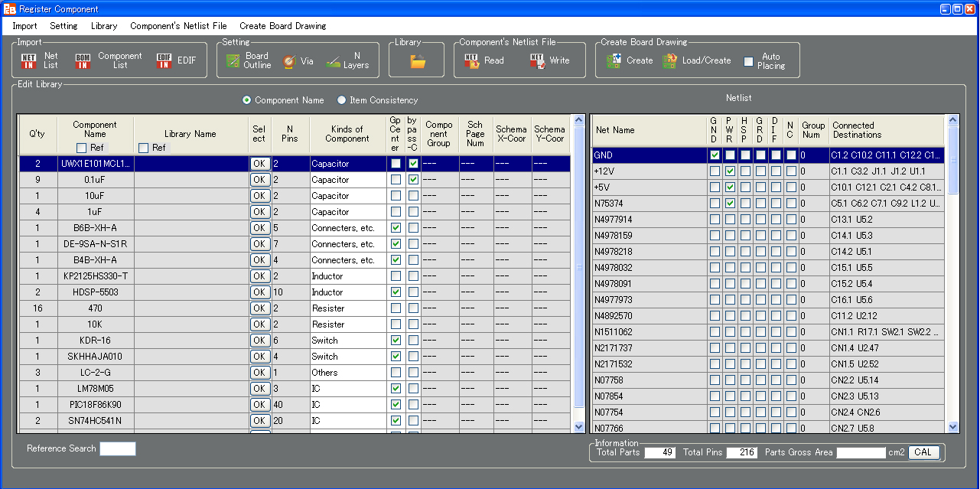Click the Total Pins value field

pyautogui.click(x=742, y=452)
